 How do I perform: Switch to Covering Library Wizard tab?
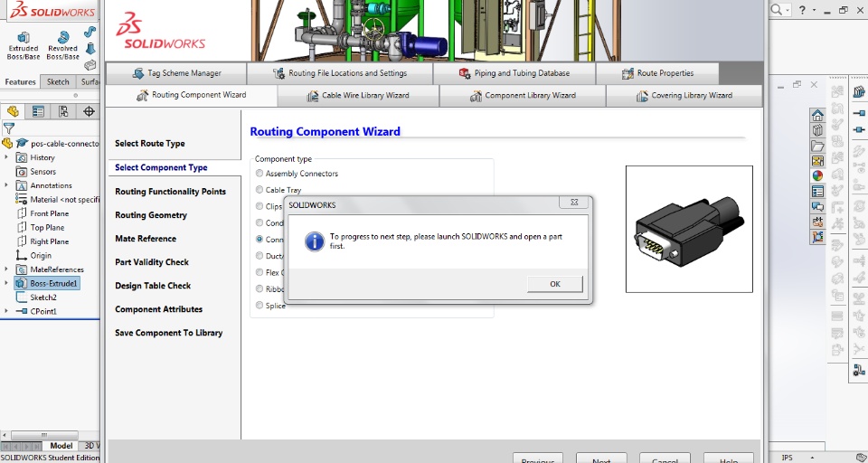[x=684, y=95]
